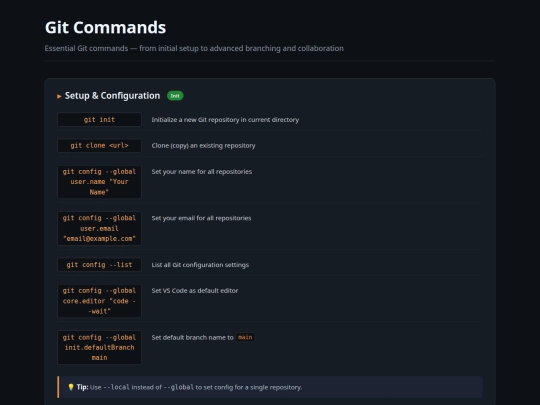This screenshot has height=405, width=540.
Task: Select the "git init" command box
Action: [100, 120]
